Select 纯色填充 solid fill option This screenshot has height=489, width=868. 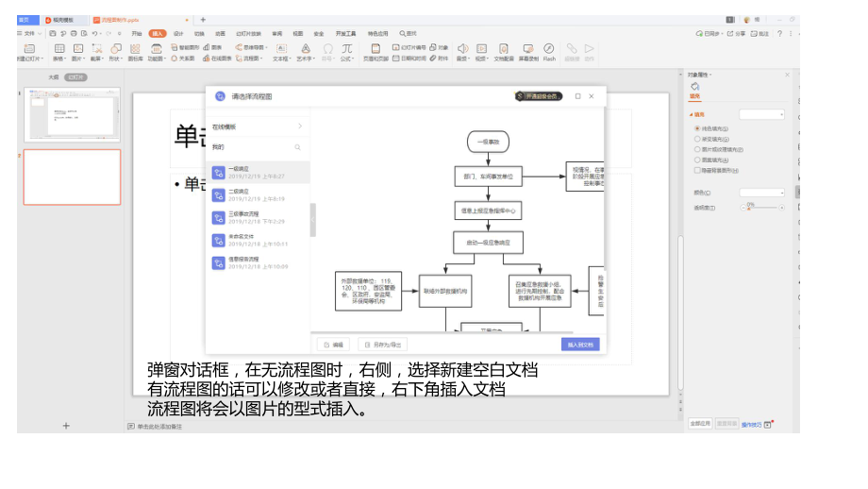coord(712,128)
